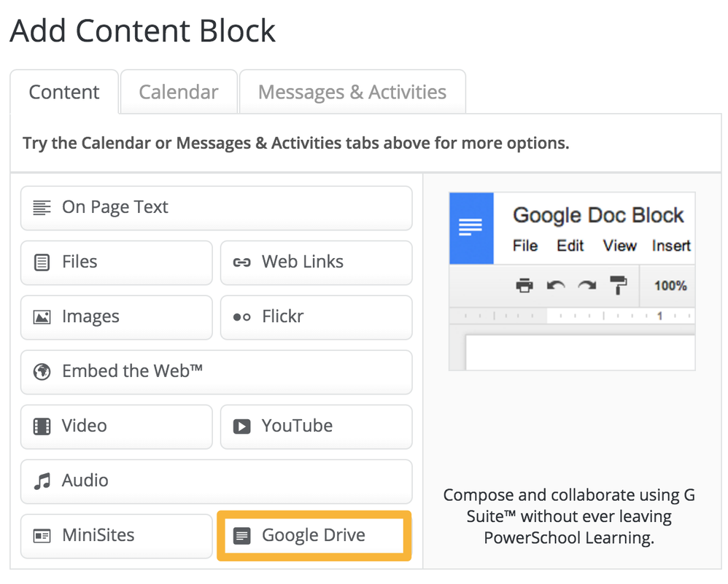728x584 pixels.
Task: Add an Audio content block
Action: [x=217, y=482]
